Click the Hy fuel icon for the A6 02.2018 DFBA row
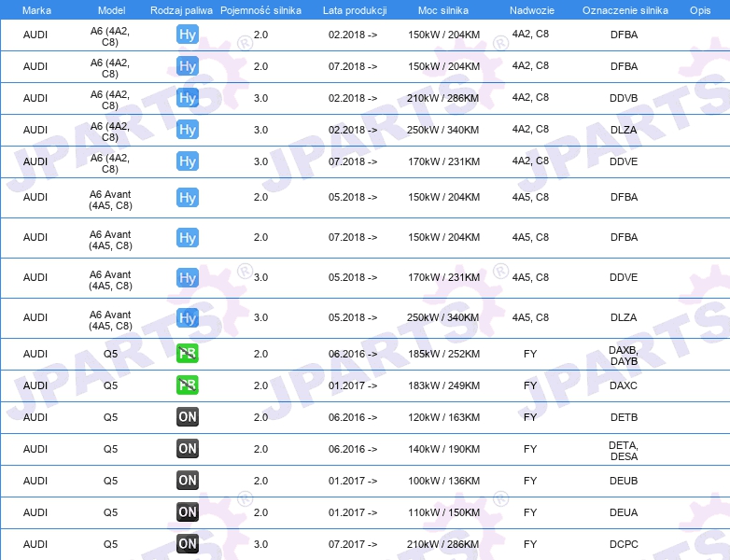The width and height of the screenshot is (730, 560). click(188, 35)
